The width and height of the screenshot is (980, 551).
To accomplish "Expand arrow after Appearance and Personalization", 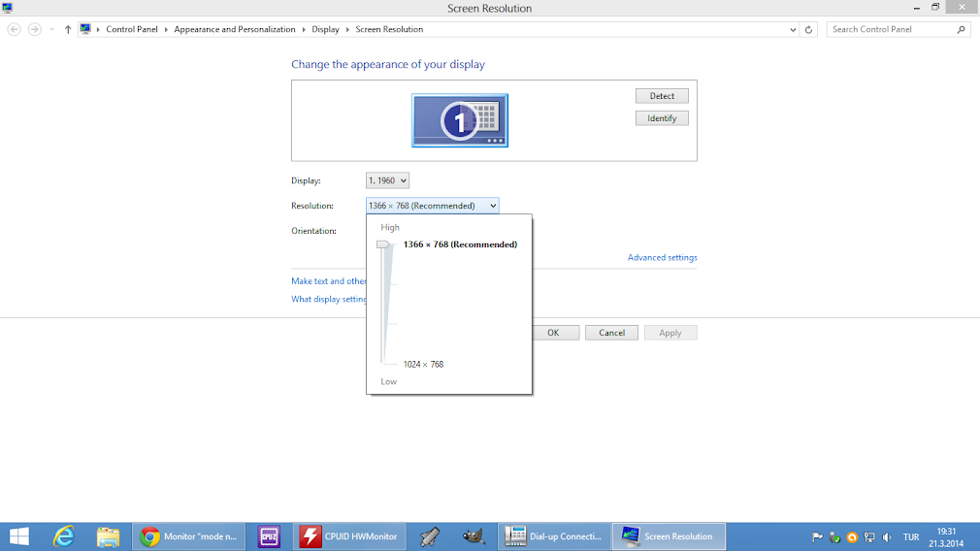I will (x=304, y=29).
